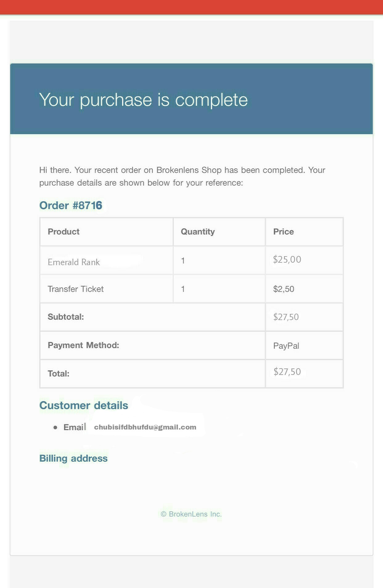The height and width of the screenshot is (588, 383).
Task: Click the $25,00 price value
Action: 287,260
